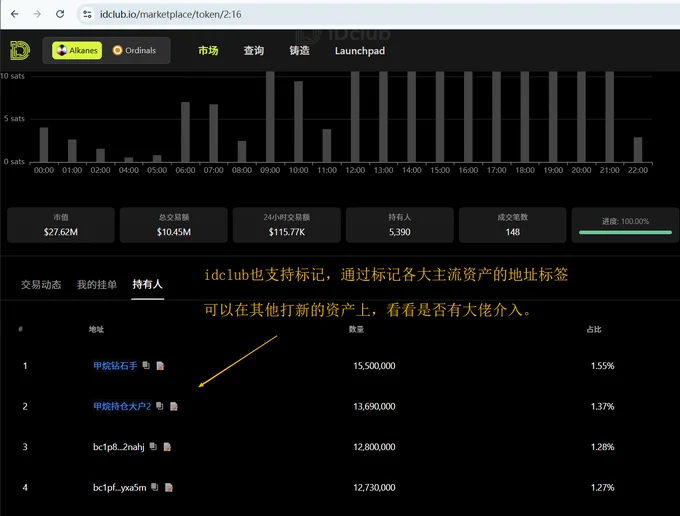Viewport: 680px width, 516px height.
Task: Click the 1.28% share value
Action: (x=602, y=447)
